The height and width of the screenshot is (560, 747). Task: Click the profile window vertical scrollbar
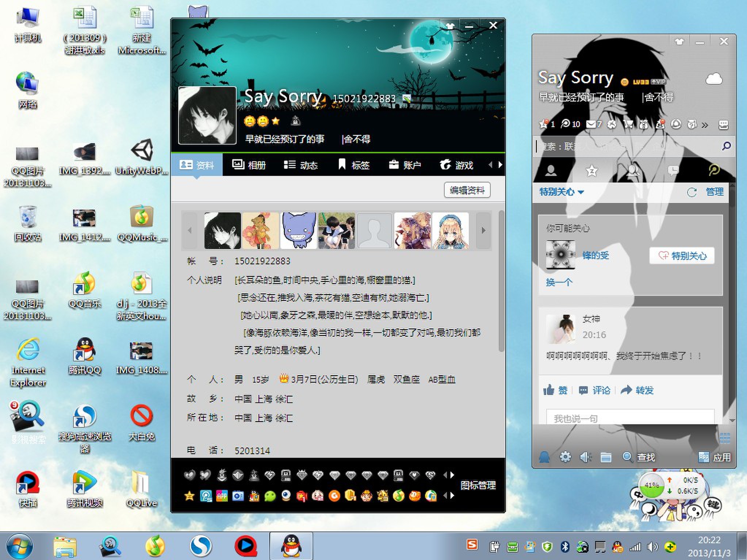click(501, 281)
